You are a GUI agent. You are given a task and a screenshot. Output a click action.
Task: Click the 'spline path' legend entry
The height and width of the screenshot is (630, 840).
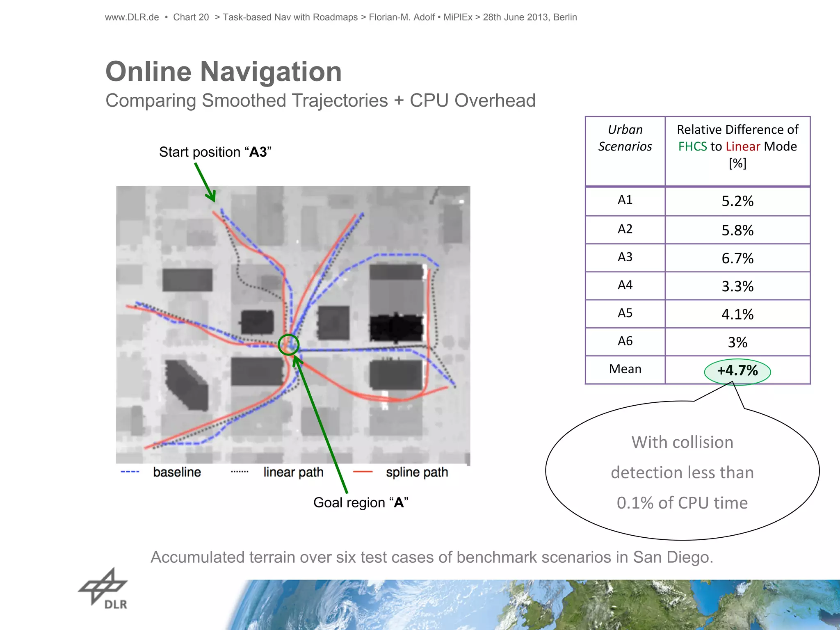tap(417, 472)
